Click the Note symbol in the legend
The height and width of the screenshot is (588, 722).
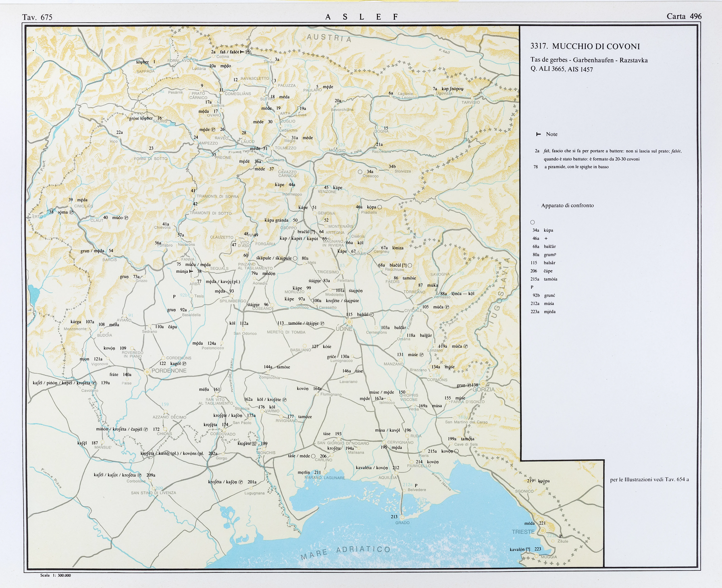(x=538, y=134)
